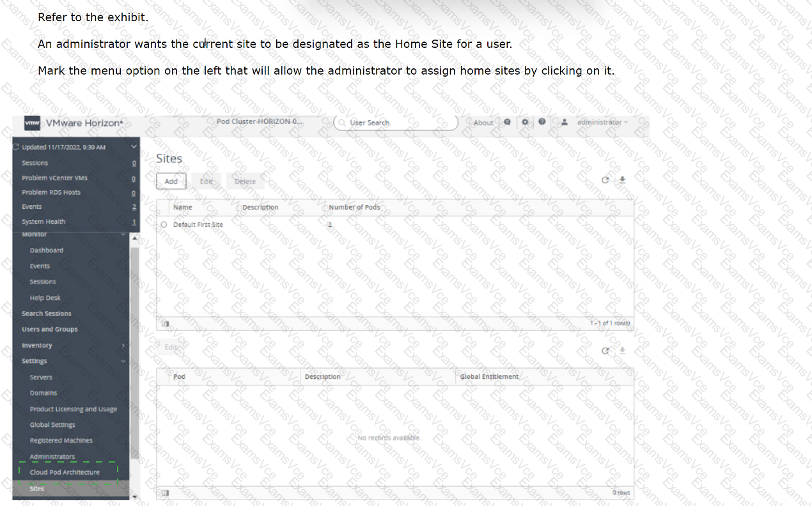Screen dimensions: 812x506
Task: Export the Sites table with download icon
Action: click(622, 180)
